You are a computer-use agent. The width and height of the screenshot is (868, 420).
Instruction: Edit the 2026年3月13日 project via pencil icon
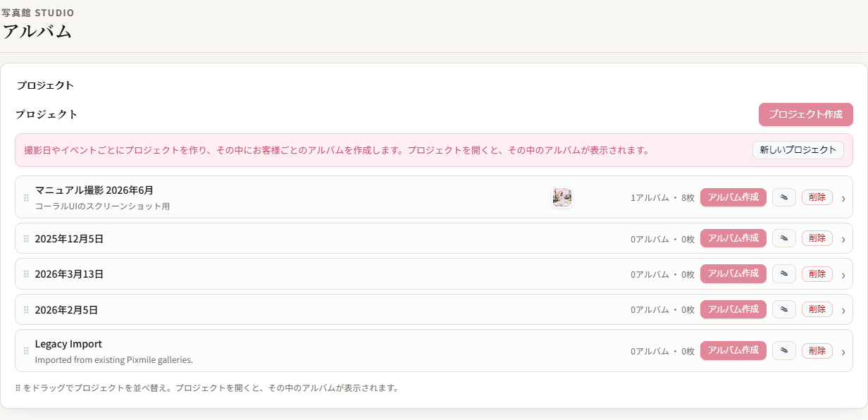(x=784, y=273)
